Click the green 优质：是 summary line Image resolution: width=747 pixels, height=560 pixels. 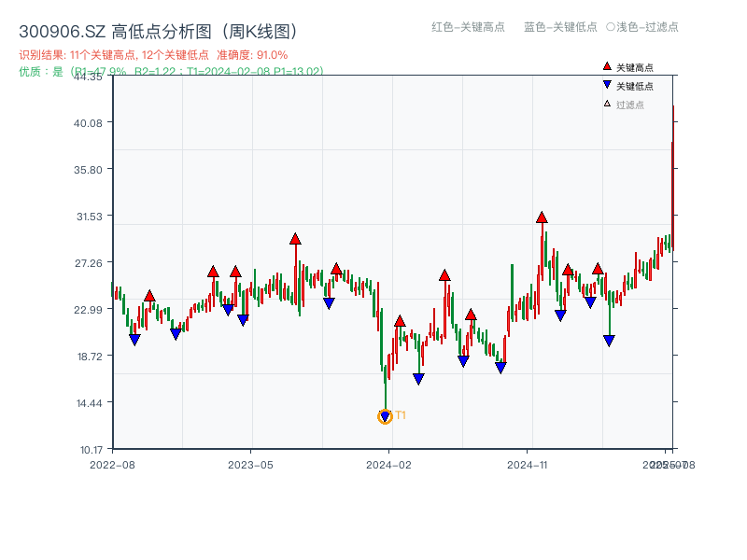click(171, 72)
